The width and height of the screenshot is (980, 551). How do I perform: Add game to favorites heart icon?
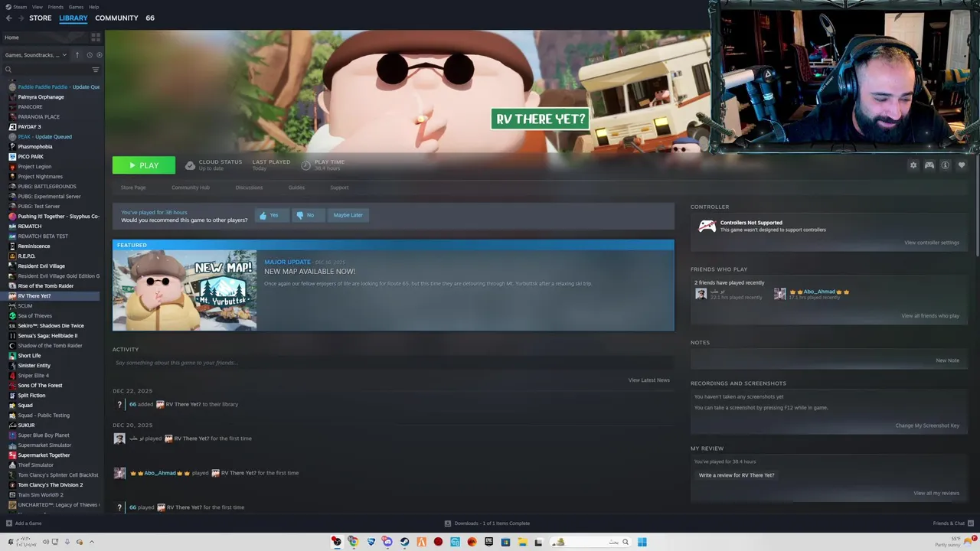pyautogui.click(x=962, y=165)
